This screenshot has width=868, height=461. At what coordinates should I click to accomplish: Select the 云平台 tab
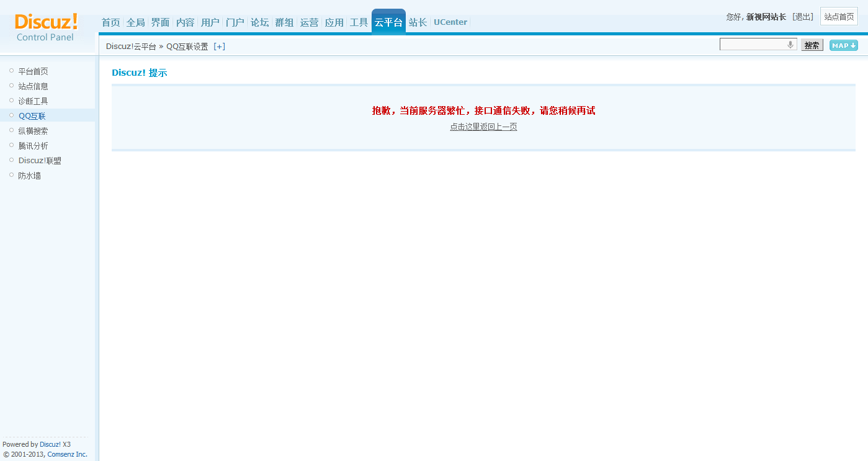pos(388,22)
